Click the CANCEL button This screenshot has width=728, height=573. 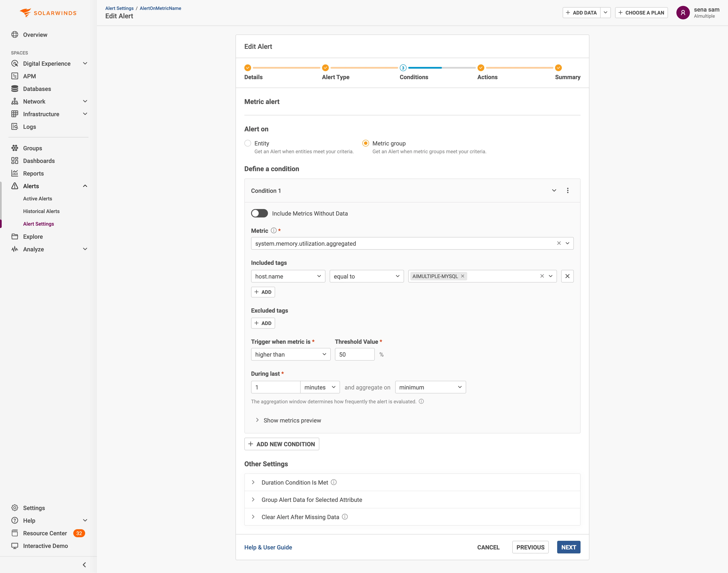[x=488, y=547]
